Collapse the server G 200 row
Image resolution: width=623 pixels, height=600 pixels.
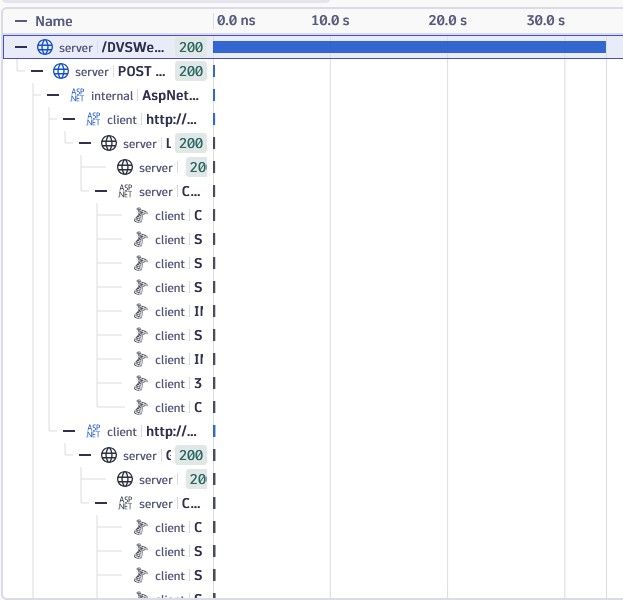coord(85,455)
